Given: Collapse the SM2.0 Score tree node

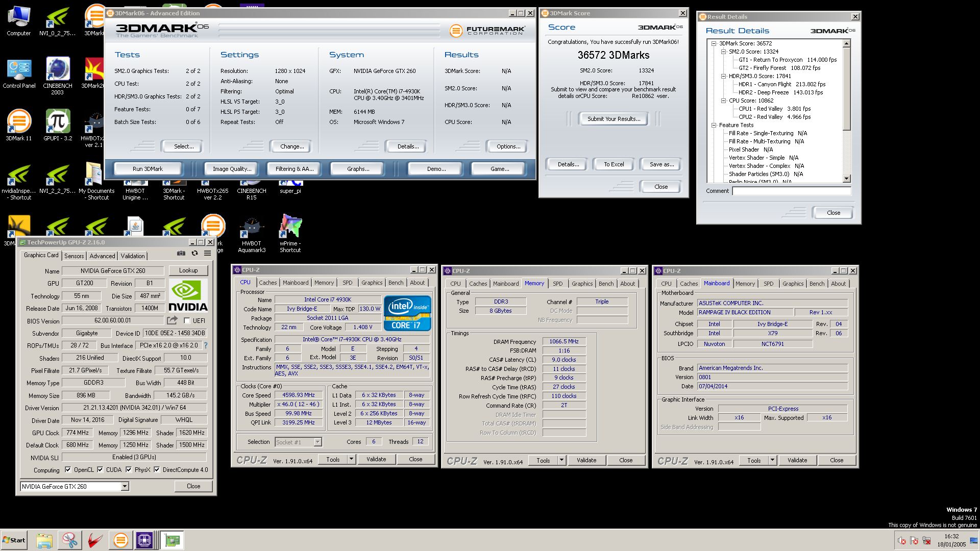Looking at the screenshot, I should [x=723, y=52].
